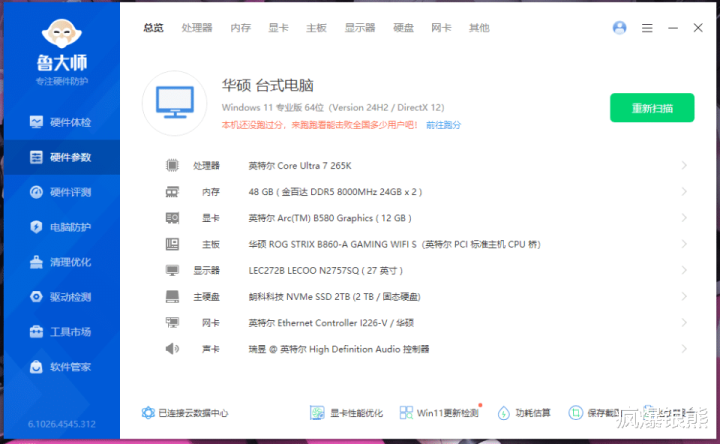Expand the 处理器 row chevron
Image resolution: width=720 pixels, height=444 pixels.
click(x=684, y=165)
